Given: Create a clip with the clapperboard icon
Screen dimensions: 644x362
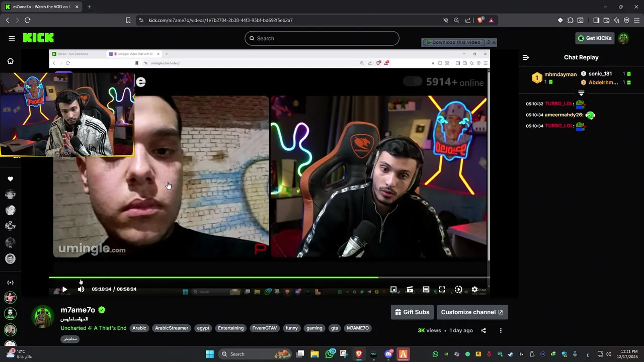Looking at the screenshot, I should 410,289.
